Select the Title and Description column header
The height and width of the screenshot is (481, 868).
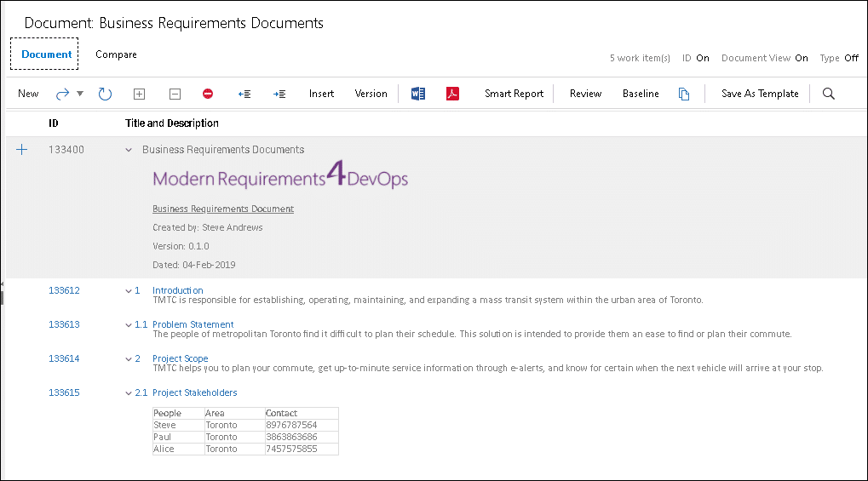[171, 123]
